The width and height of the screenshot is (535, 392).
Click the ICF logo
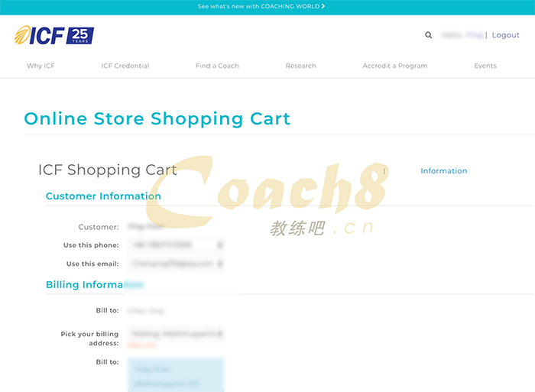point(53,35)
